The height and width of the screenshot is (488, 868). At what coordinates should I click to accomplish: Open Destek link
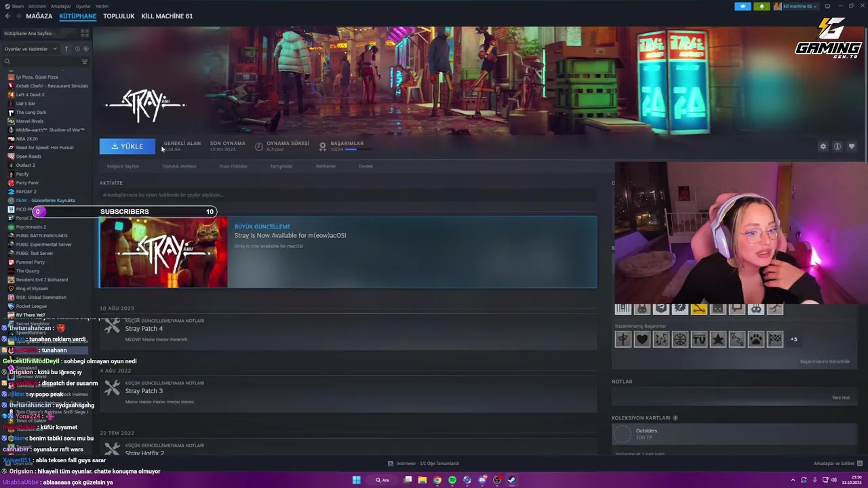pyautogui.click(x=366, y=166)
